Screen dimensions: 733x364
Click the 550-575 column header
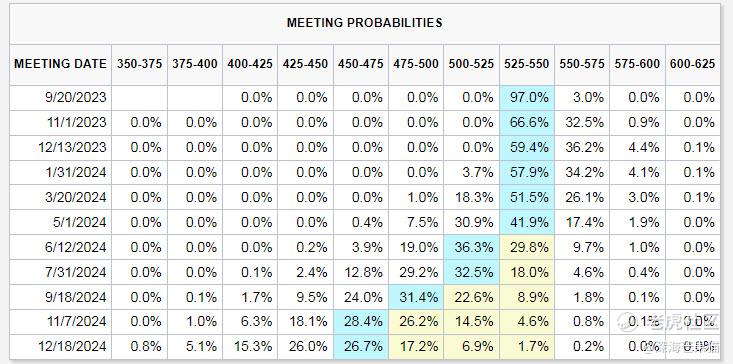(x=582, y=64)
